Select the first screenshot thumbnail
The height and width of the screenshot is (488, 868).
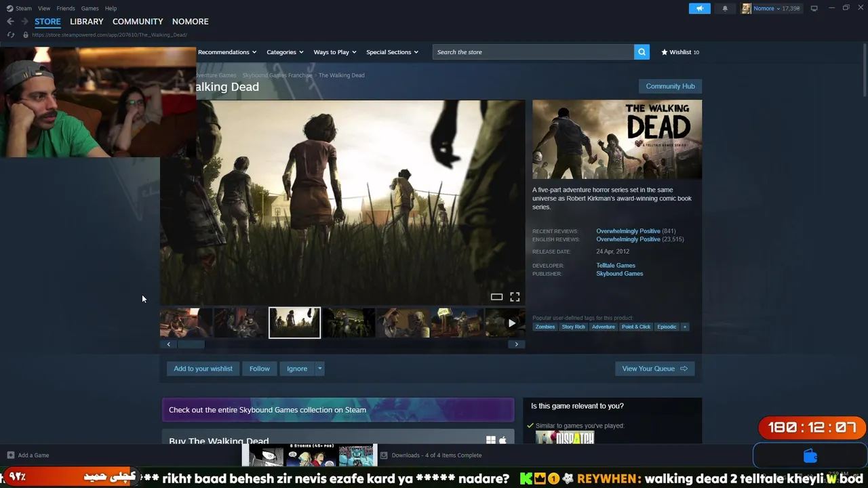pyautogui.click(x=186, y=323)
